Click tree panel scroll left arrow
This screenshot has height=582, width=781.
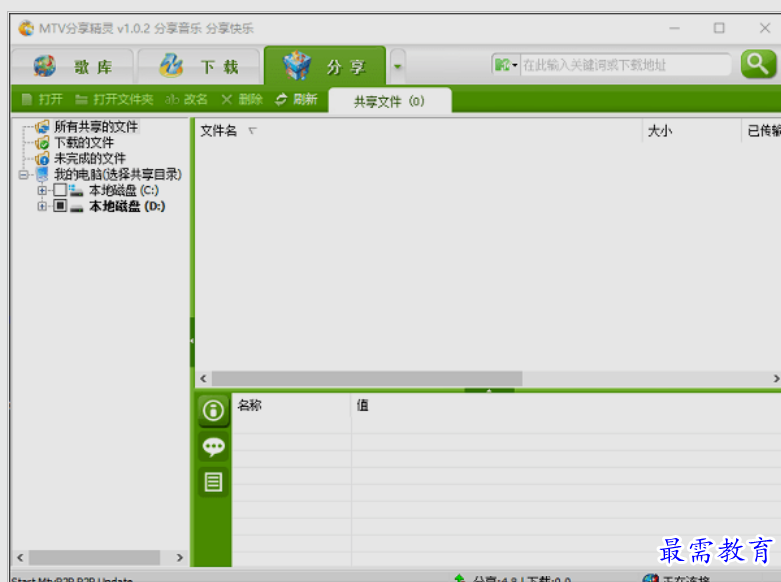[20, 558]
